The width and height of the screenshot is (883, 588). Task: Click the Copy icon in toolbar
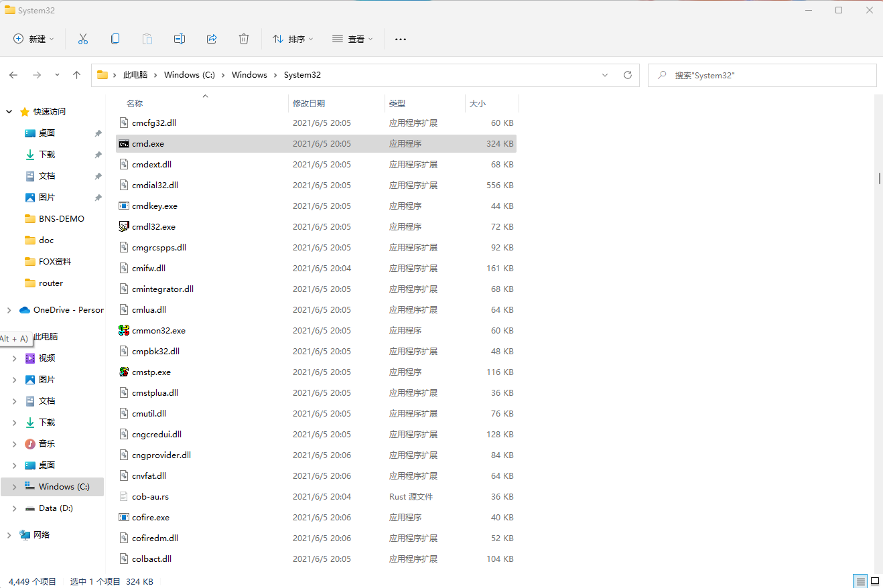[x=115, y=39]
